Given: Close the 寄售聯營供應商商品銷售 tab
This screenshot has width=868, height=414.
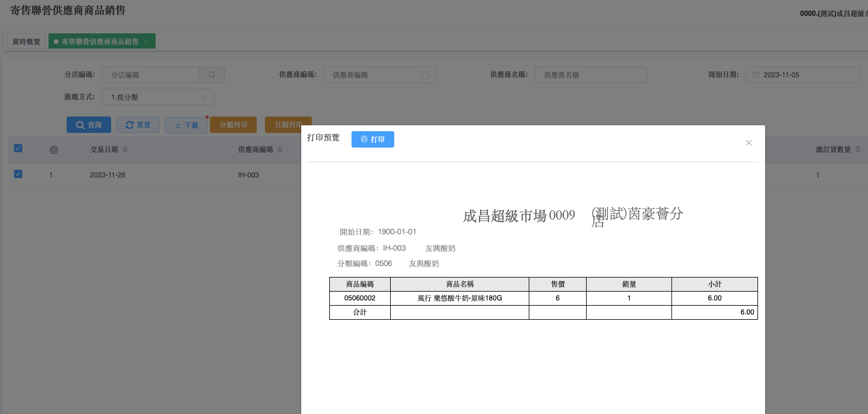Looking at the screenshot, I should pyautogui.click(x=146, y=42).
